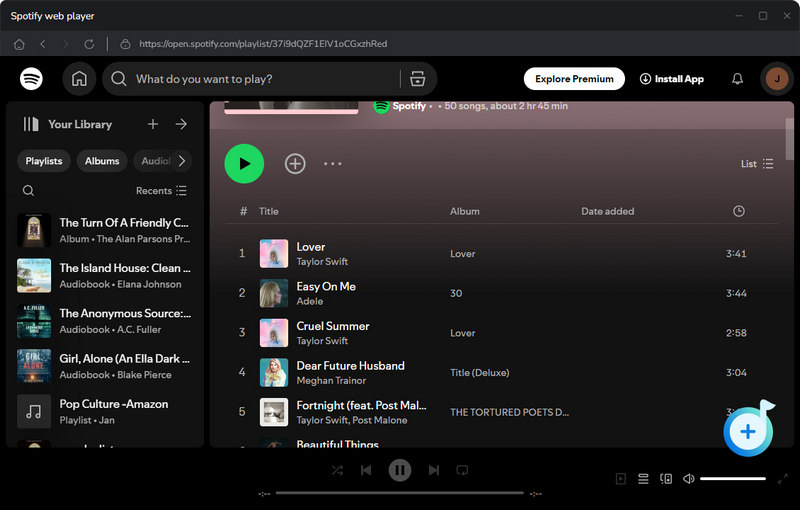Click the floating blue add-music button
This screenshot has width=800, height=510.
pos(748,431)
